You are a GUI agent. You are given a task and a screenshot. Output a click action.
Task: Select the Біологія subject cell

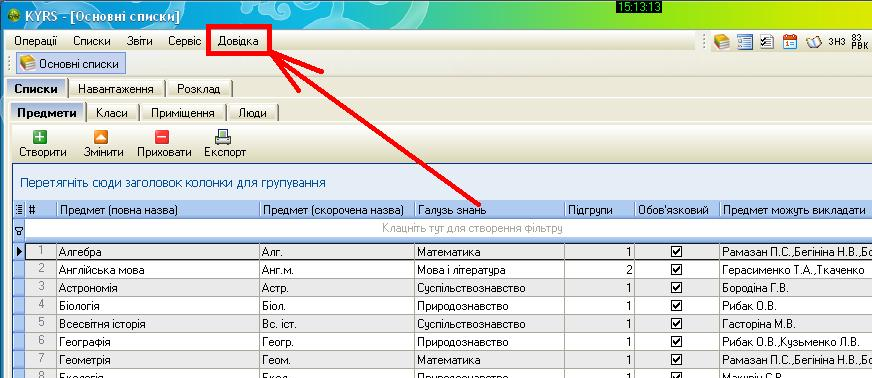coord(158,306)
